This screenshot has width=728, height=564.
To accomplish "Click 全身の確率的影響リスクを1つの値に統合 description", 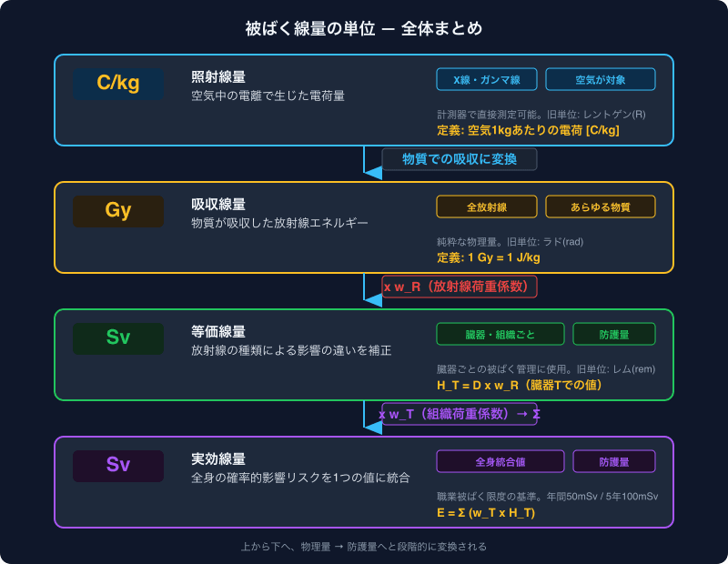I will click(x=300, y=478).
